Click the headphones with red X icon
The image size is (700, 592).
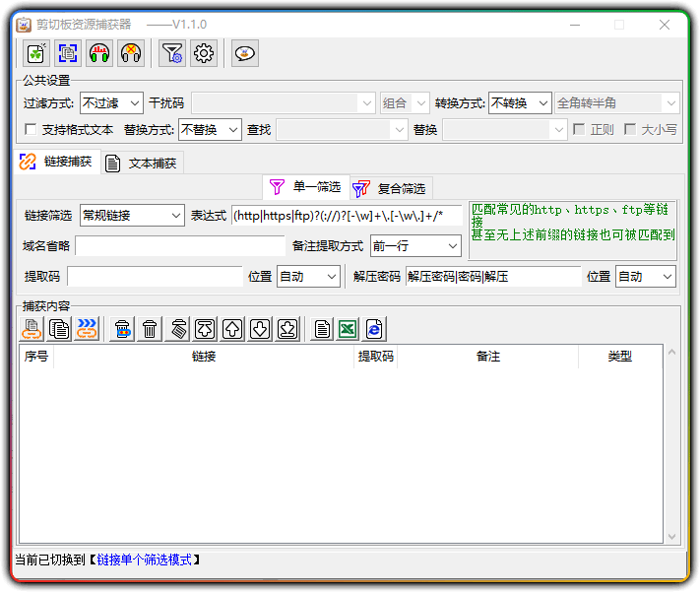click(x=131, y=54)
